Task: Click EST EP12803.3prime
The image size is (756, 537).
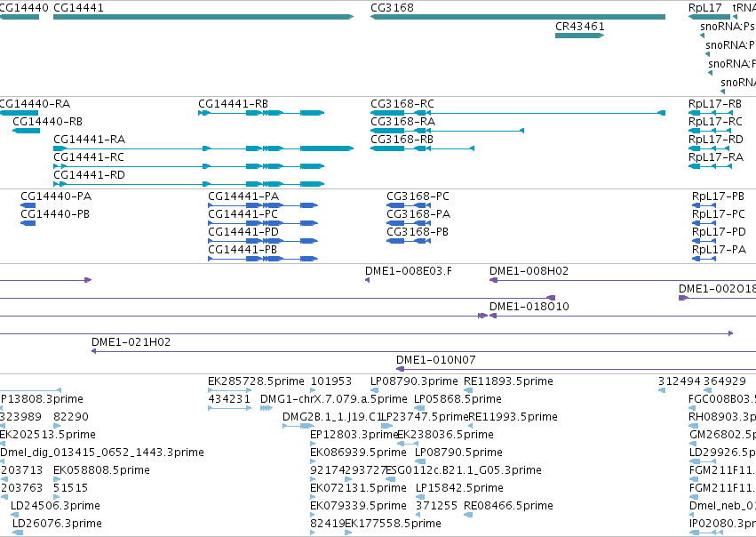Action: (x=313, y=444)
